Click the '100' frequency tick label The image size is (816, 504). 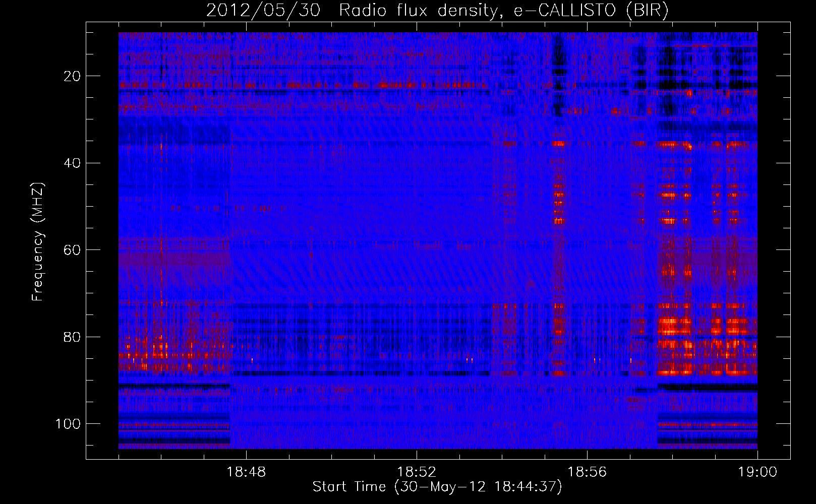coord(68,424)
